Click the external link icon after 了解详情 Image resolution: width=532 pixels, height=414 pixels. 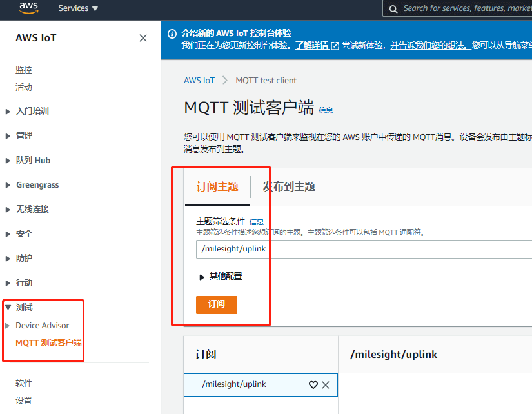335,46
